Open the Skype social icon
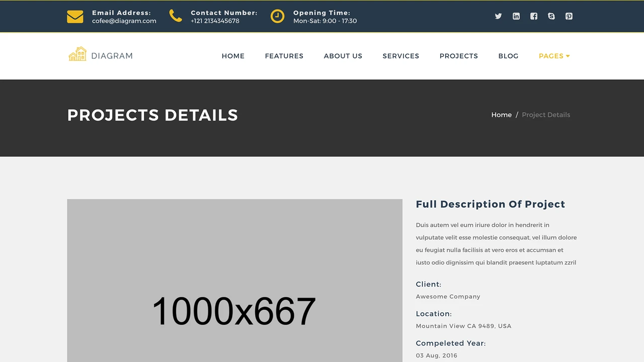644x362 pixels. point(551,16)
